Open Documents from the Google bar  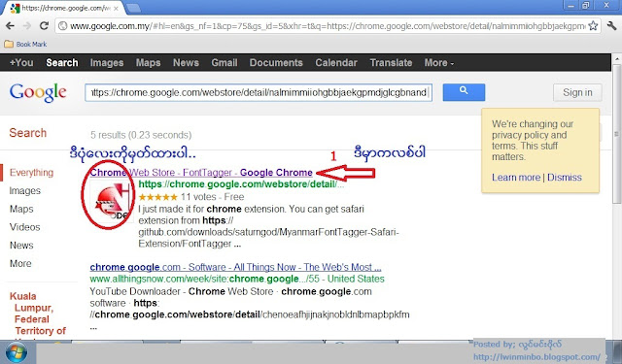pos(276,62)
